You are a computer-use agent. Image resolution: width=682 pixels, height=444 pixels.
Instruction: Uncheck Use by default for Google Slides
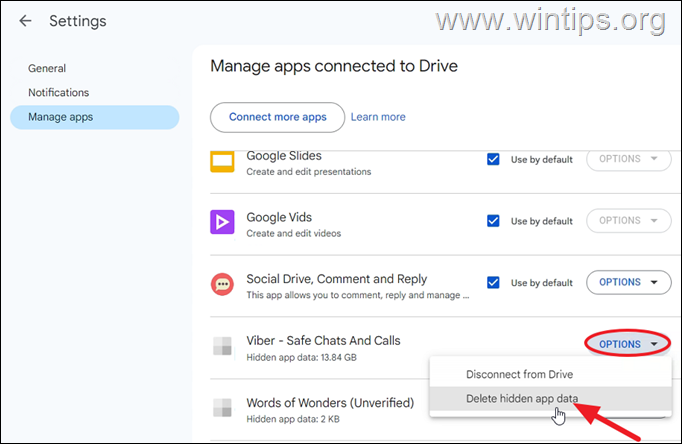coord(493,159)
